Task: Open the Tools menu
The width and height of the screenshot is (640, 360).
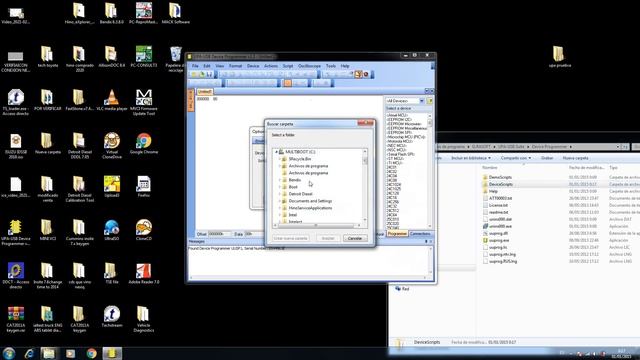Action: 331,66
